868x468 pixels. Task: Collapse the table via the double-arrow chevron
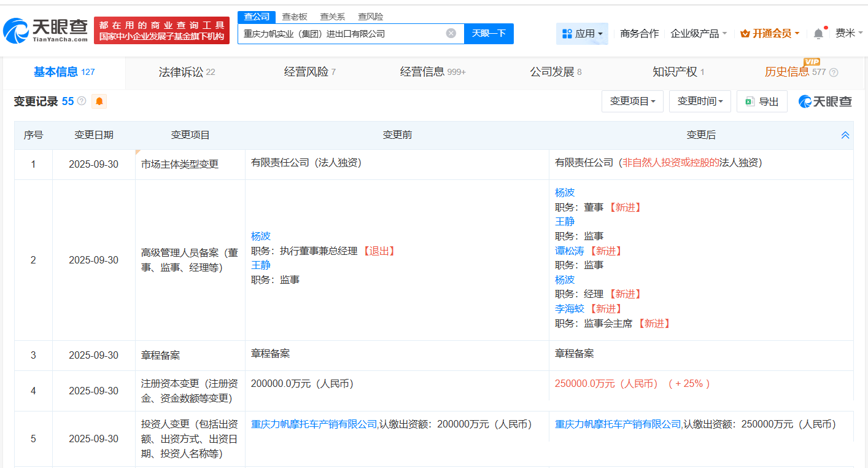(845, 134)
